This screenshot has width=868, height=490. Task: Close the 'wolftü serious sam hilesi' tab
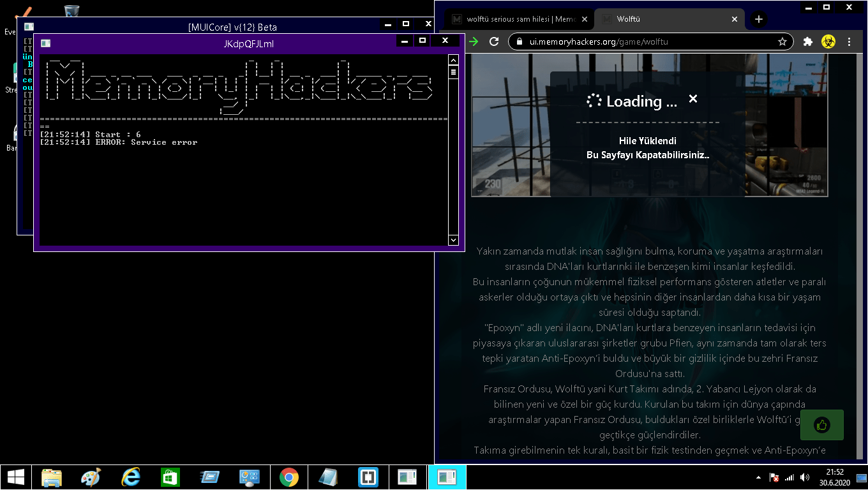(585, 19)
